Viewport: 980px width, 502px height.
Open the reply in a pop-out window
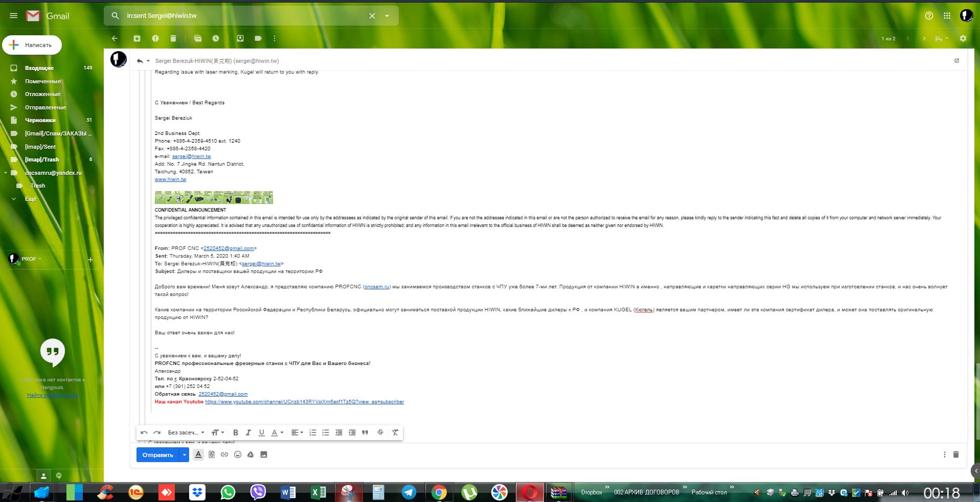click(957, 60)
